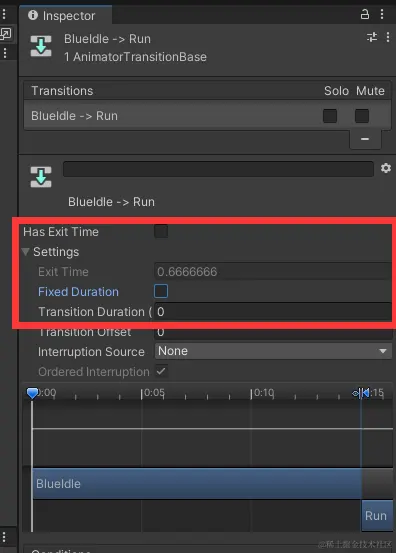Open second left panel kebab menu
396x553 pixels.
tap(5, 53)
